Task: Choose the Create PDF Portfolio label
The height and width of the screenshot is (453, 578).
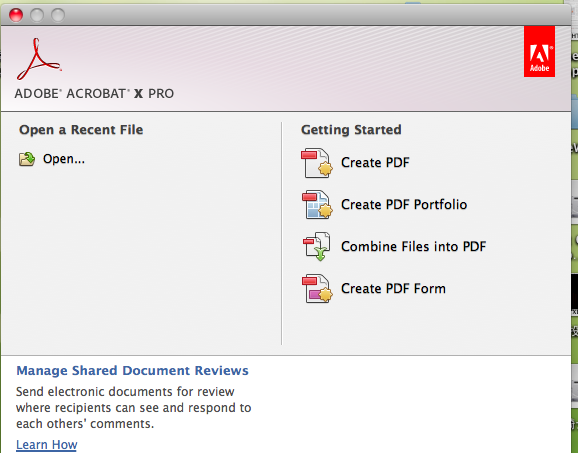Action: [x=404, y=205]
